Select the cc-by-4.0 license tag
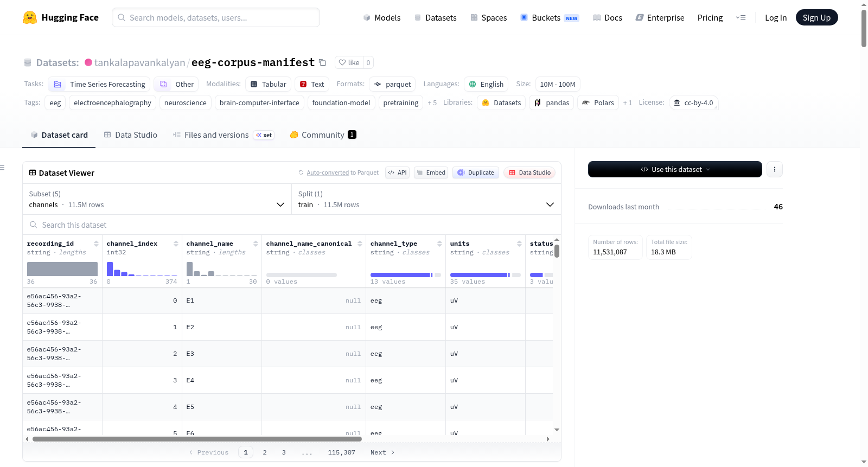This screenshot has width=868, height=467. pos(693,103)
